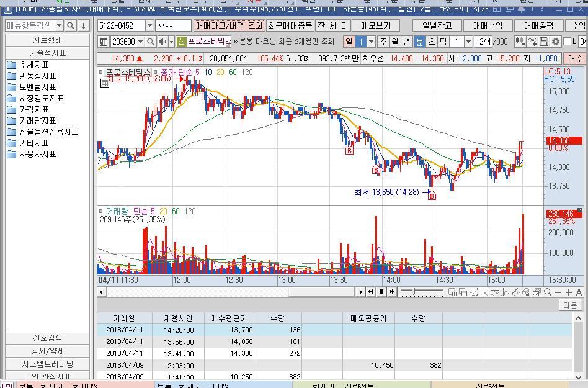
Task: Select the 월 (monthly) period toggle
Action: [395, 41]
